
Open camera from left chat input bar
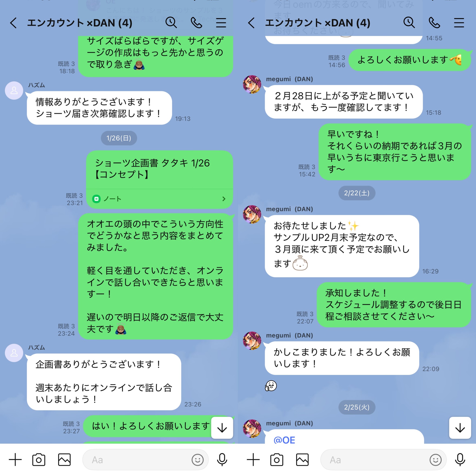click(39, 460)
